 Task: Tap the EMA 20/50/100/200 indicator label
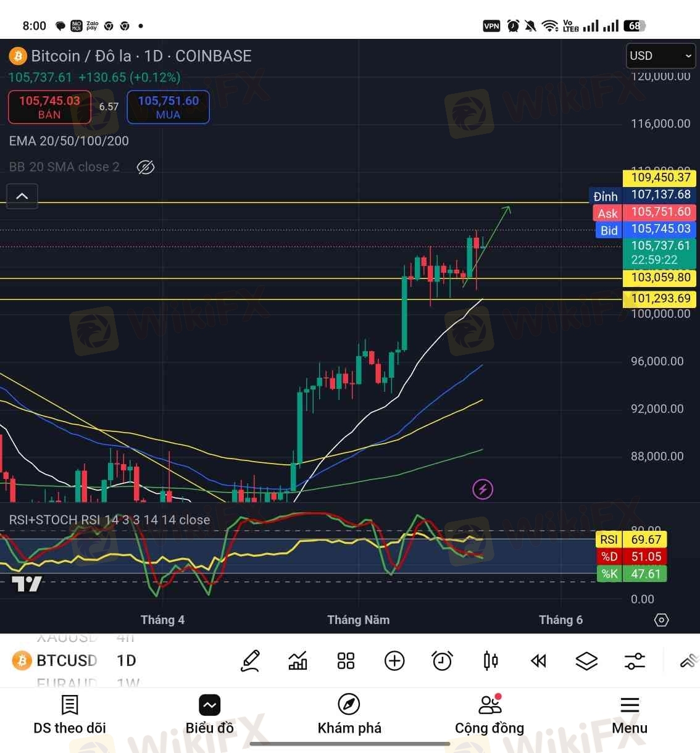[69, 141]
